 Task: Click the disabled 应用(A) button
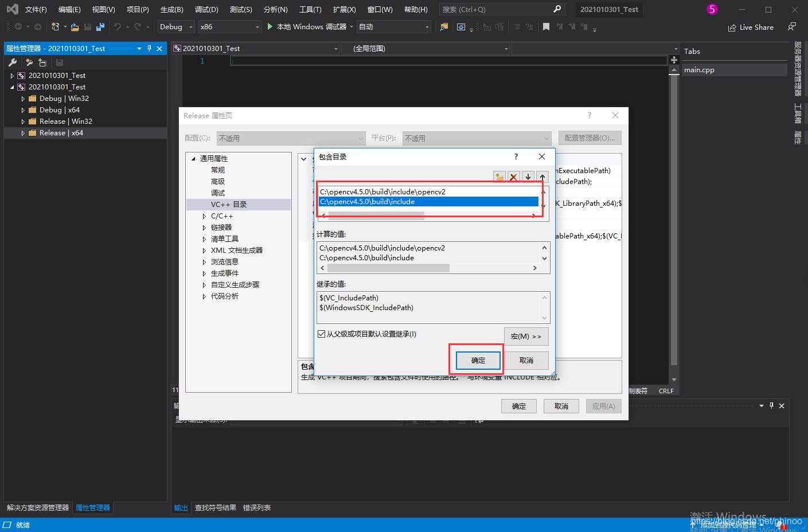click(x=604, y=406)
